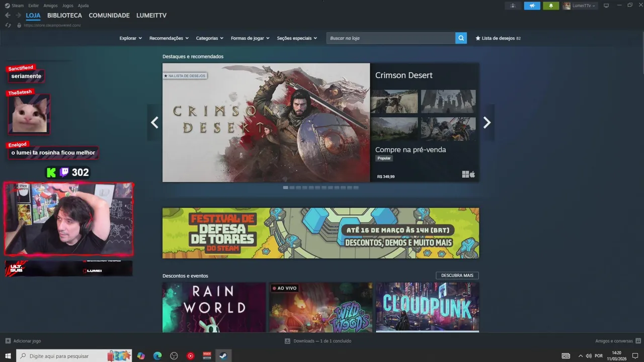Click the Steam logo in title bar

point(7,6)
